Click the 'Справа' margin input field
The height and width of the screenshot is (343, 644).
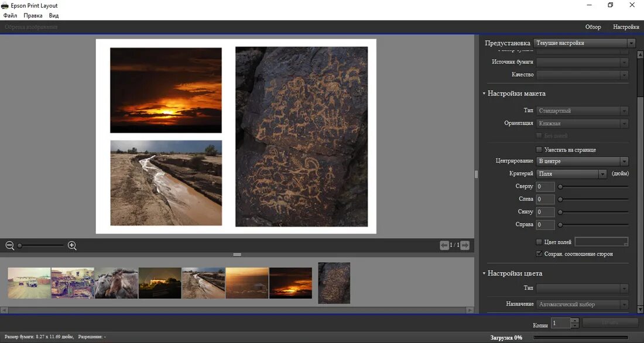click(x=546, y=225)
